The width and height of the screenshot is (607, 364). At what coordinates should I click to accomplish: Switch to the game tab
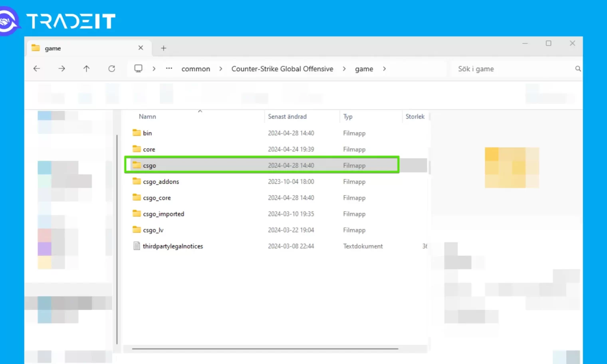(x=89, y=48)
